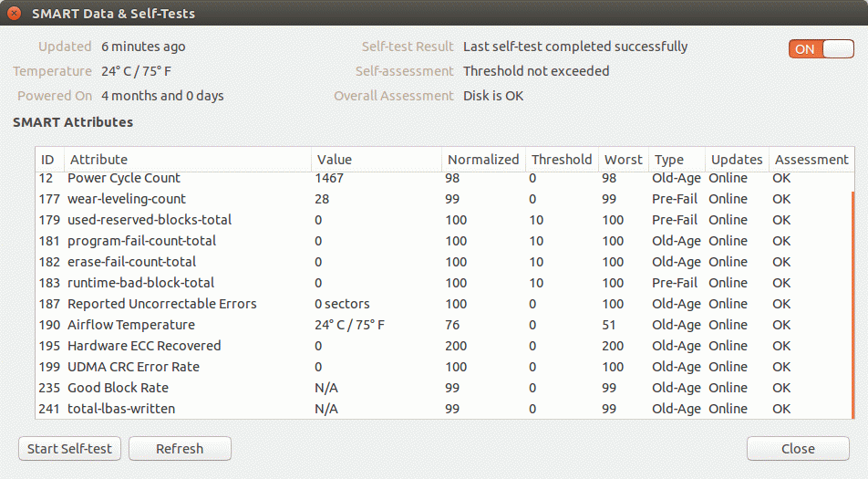The image size is (868, 479).
Task: Select the Power Cycle Count row
Action: point(124,178)
